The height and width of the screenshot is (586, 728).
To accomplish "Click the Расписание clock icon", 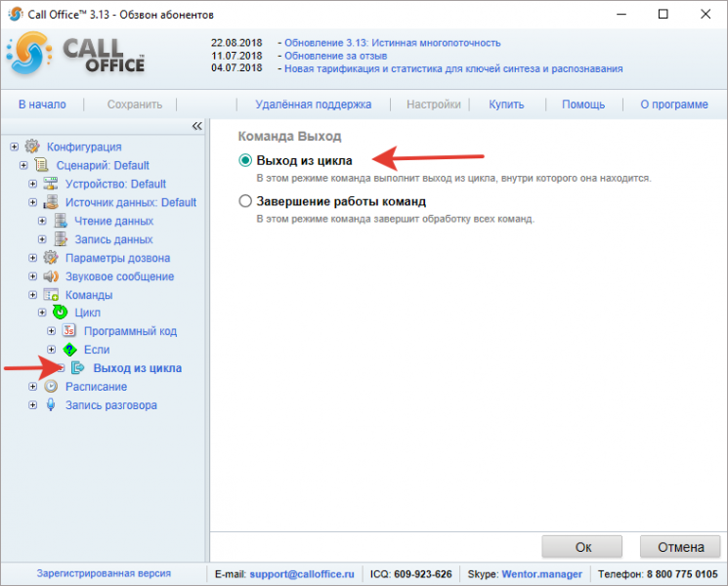I will [x=51, y=387].
